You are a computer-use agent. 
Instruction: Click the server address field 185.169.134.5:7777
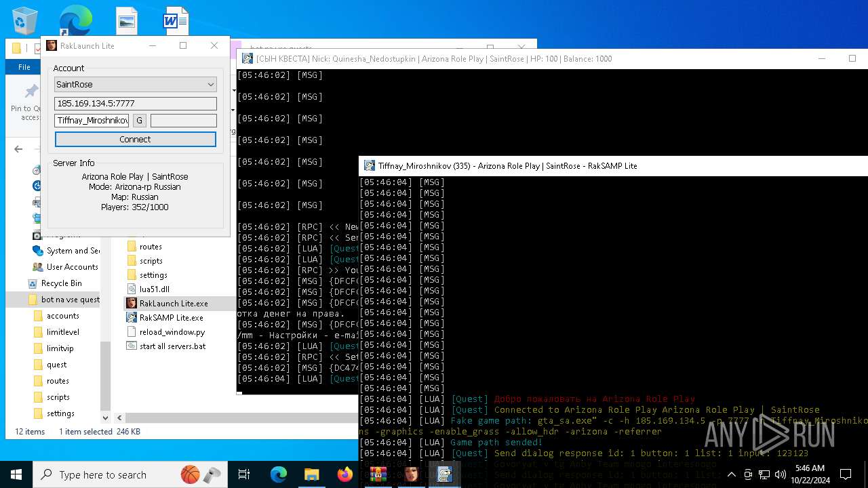[136, 104]
